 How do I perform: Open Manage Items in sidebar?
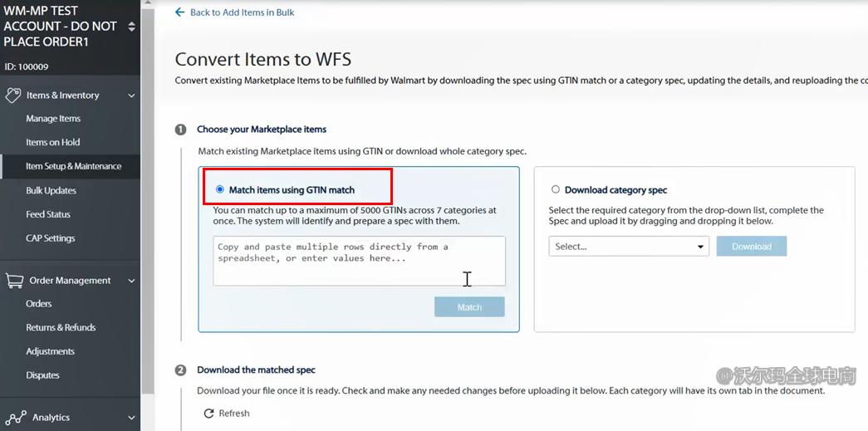tap(53, 119)
